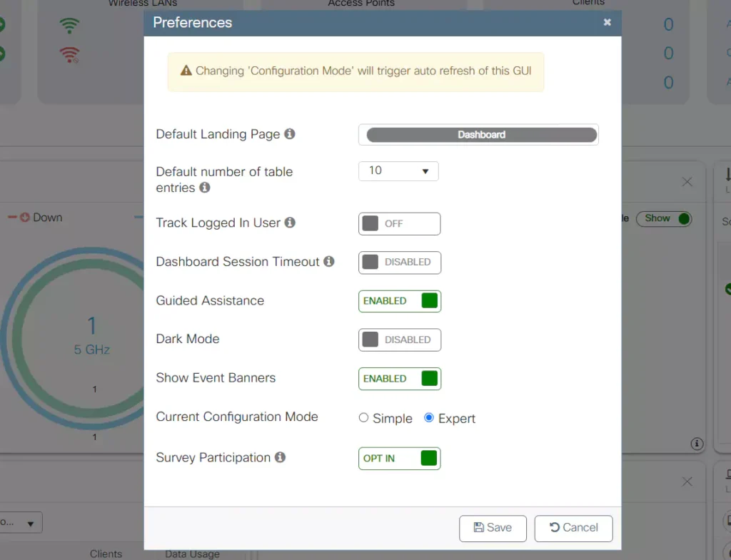731x560 pixels.
Task: Turn on Dark Mode toggle
Action: coord(399,340)
